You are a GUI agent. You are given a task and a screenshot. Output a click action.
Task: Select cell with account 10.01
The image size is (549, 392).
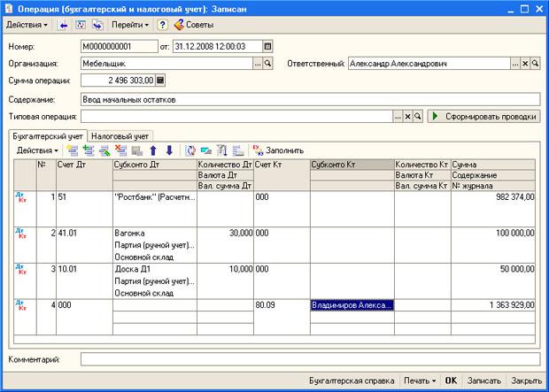pos(84,281)
